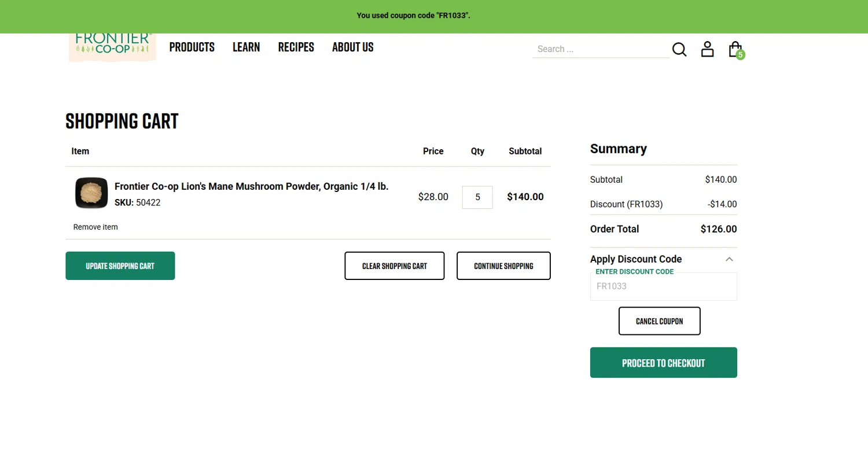Click the search magnifier icon
Image resolution: width=868 pixels, height=461 pixels.
[x=679, y=50]
